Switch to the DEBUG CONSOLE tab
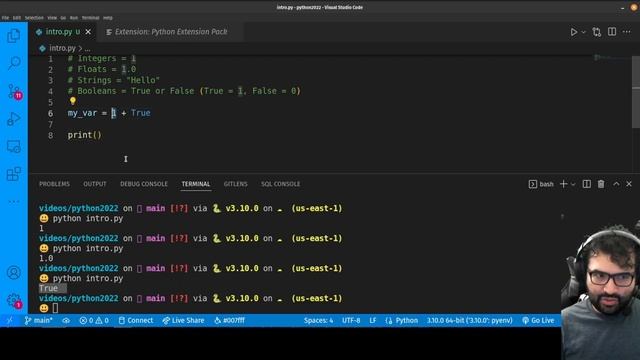640x360 pixels. coord(144,184)
